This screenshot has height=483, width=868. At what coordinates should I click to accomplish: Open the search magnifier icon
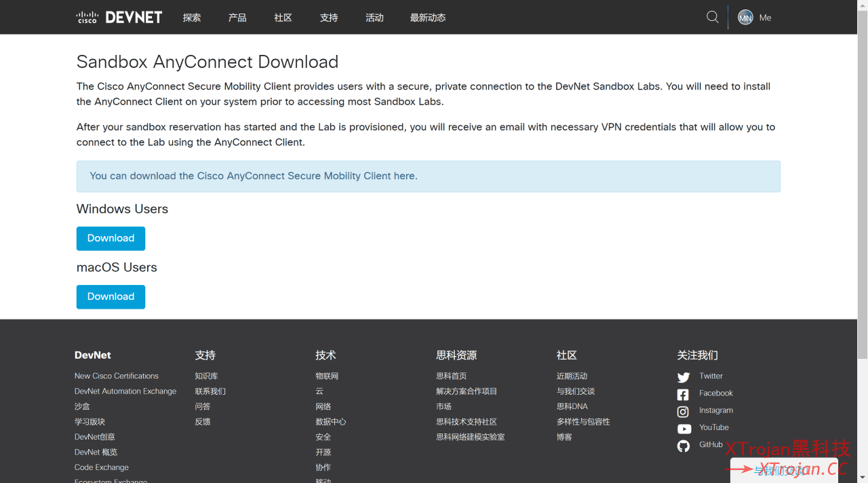tap(713, 17)
